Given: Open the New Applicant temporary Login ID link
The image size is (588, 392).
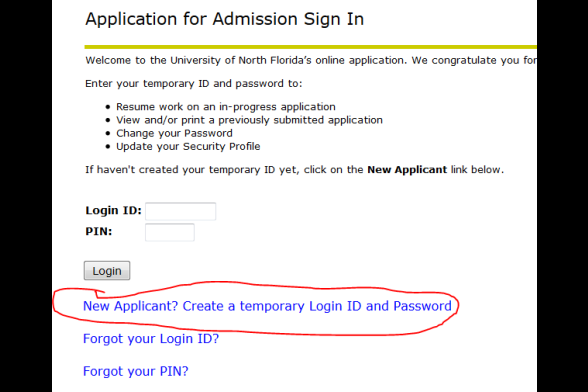Looking at the screenshot, I should [267, 306].
